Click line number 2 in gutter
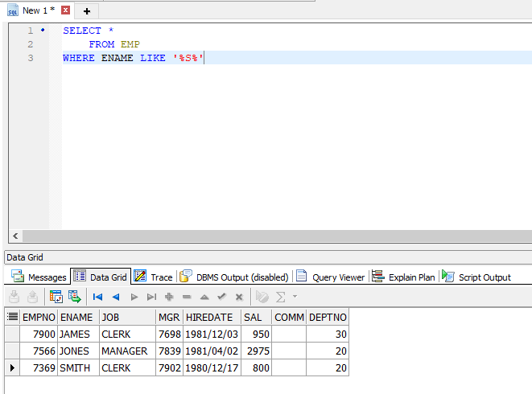Viewport: 532px width, 394px height. click(x=31, y=44)
